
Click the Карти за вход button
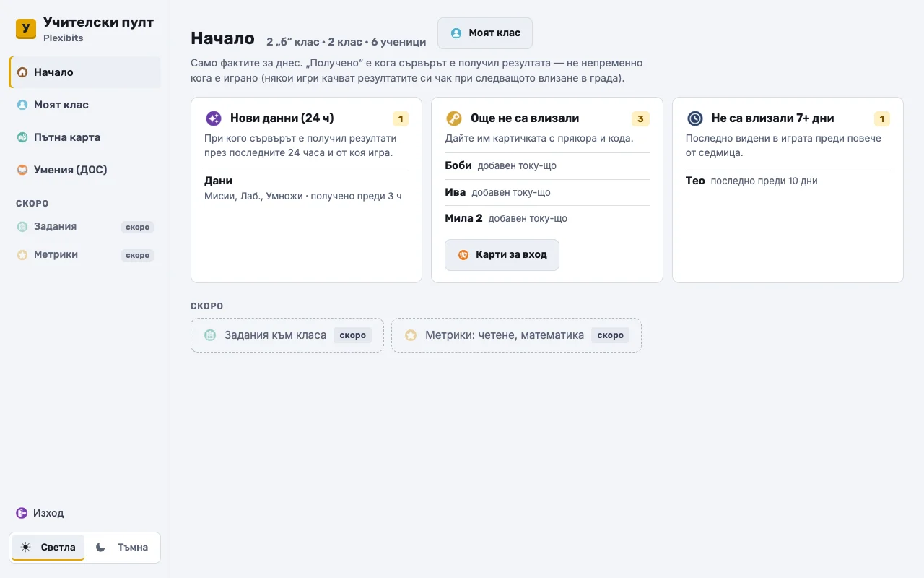pyautogui.click(x=502, y=255)
